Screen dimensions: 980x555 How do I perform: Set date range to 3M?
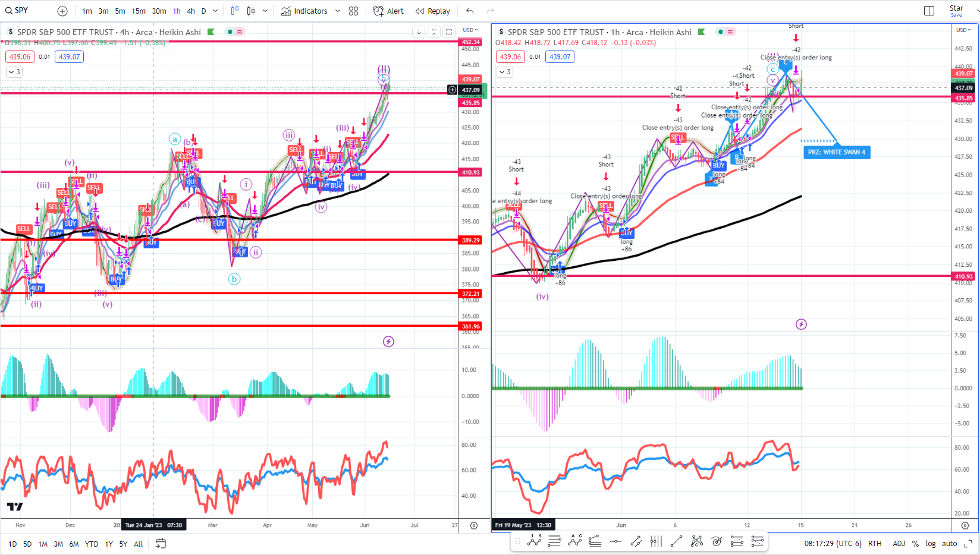click(x=58, y=544)
